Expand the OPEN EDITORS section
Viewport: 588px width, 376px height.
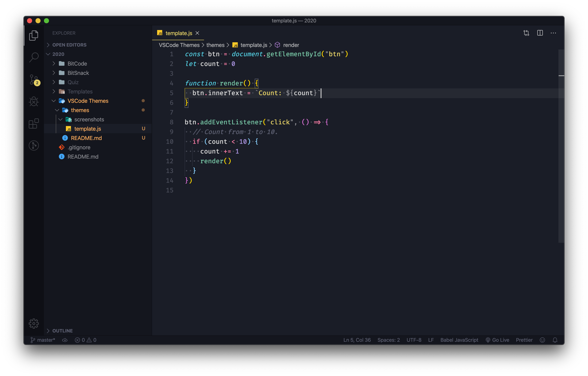pos(69,45)
